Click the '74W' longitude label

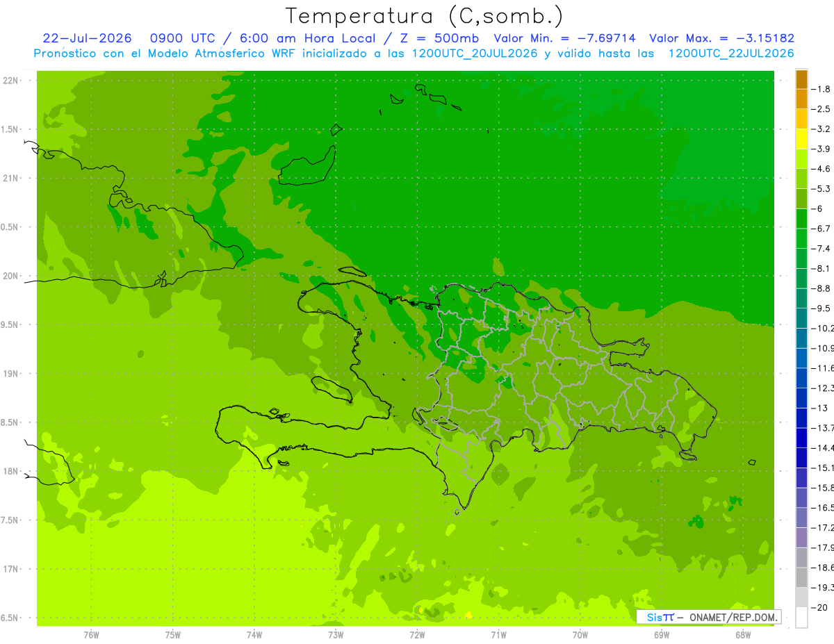click(x=254, y=635)
